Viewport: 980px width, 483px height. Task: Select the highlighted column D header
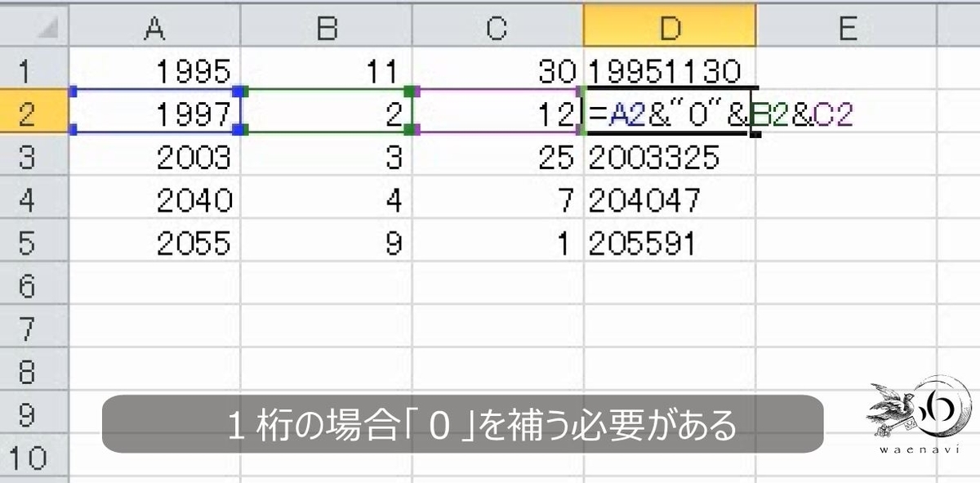click(x=670, y=26)
